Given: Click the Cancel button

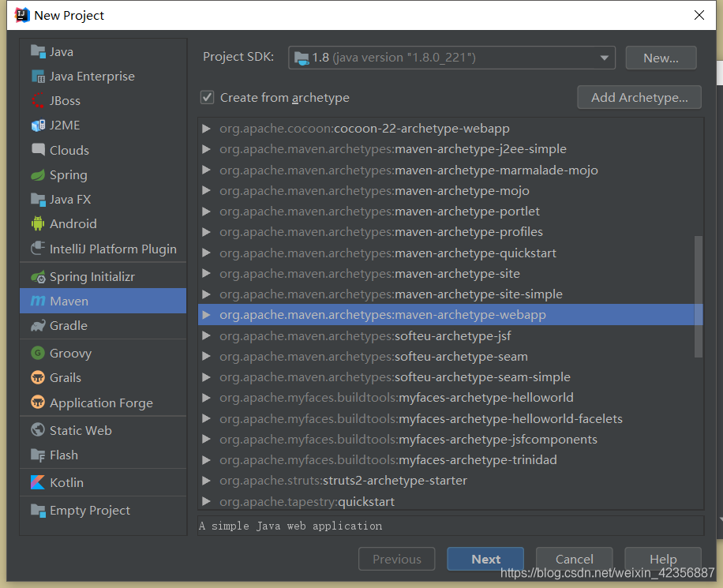Looking at the screenshot, I should coord(574,559).
